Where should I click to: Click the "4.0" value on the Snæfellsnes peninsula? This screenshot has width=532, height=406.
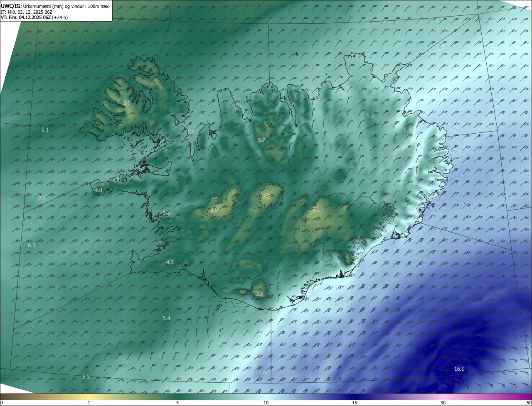99,191
